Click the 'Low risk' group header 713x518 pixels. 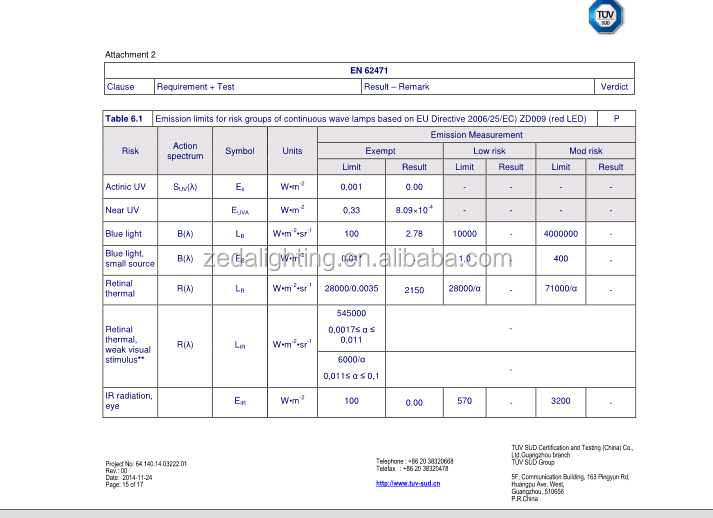489,151
